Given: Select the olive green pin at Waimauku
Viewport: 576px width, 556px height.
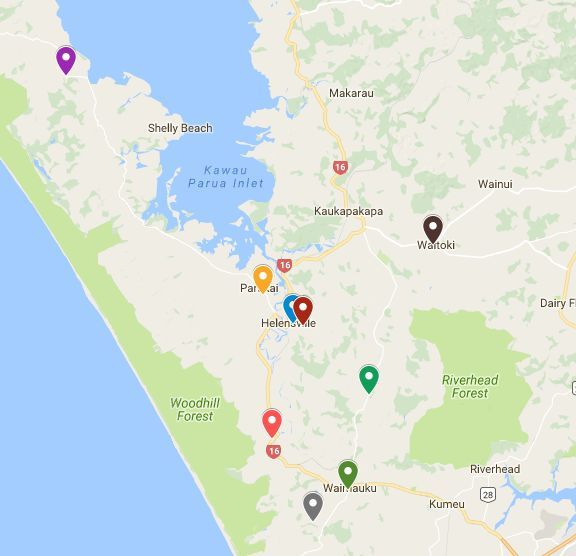Looking at the screenshot, I should pyautogui.click(x=348, y=474).
